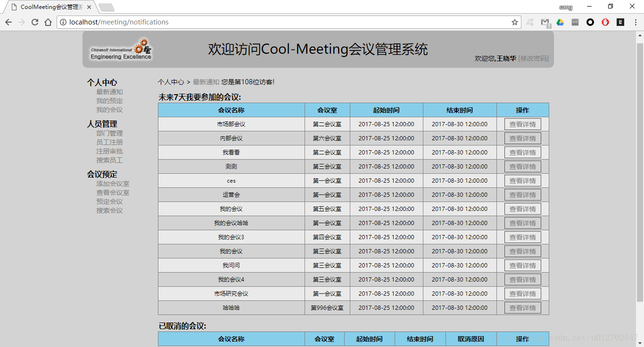Open 部门管理 under 人员管理

[109, 133]
